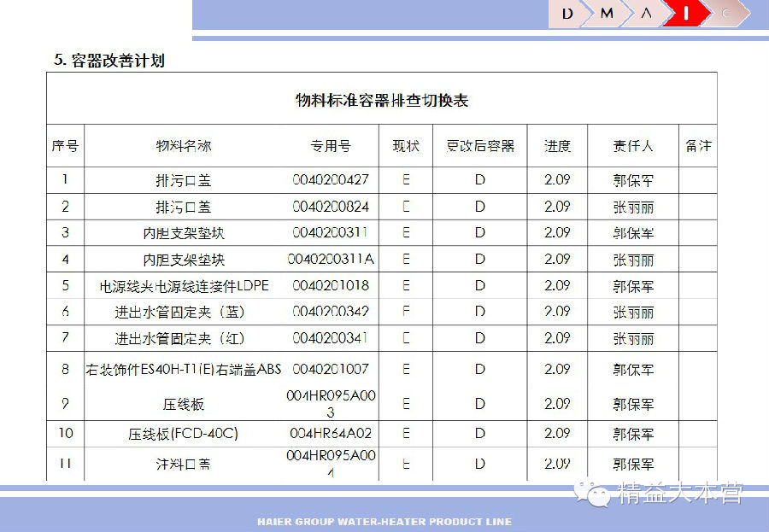Click part number 0040200342

click(331, 312)
